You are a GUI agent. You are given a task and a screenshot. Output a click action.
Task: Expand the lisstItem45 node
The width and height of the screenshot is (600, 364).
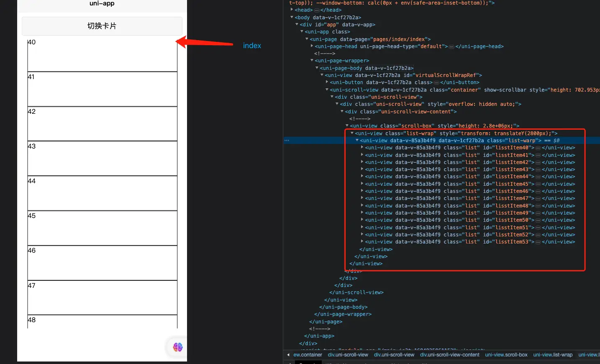pos(362,184)
